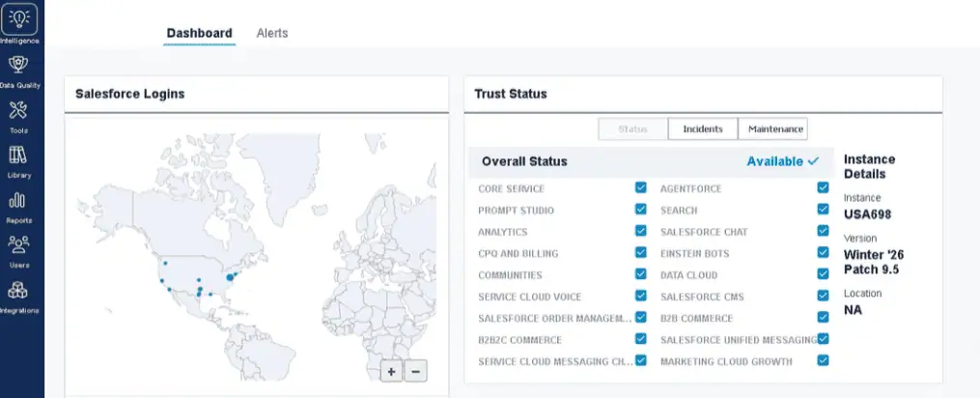Click the DATA CLOUD label
The height and width of the screenshot is (398, 980).
tap(688, 275)
